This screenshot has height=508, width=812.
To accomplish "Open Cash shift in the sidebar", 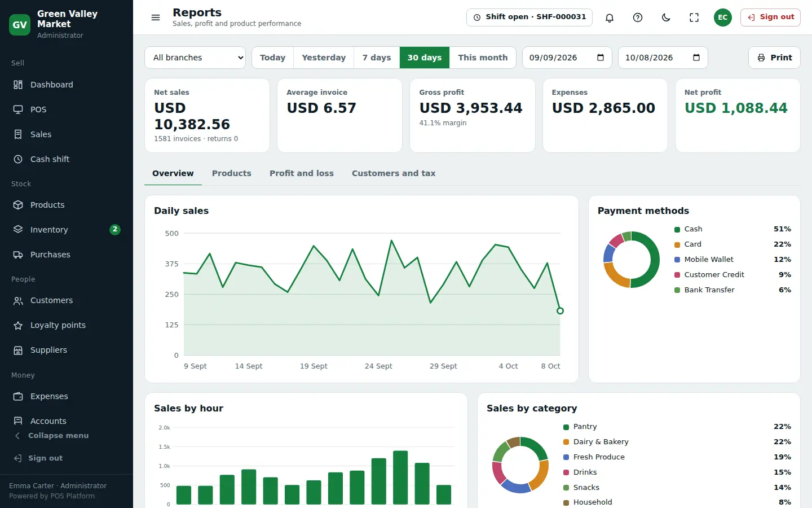I will tap(67, 159).
